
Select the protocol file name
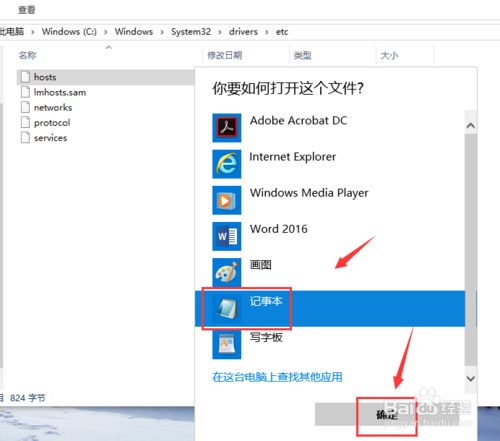pyautogui.click(x=52, y=123)
